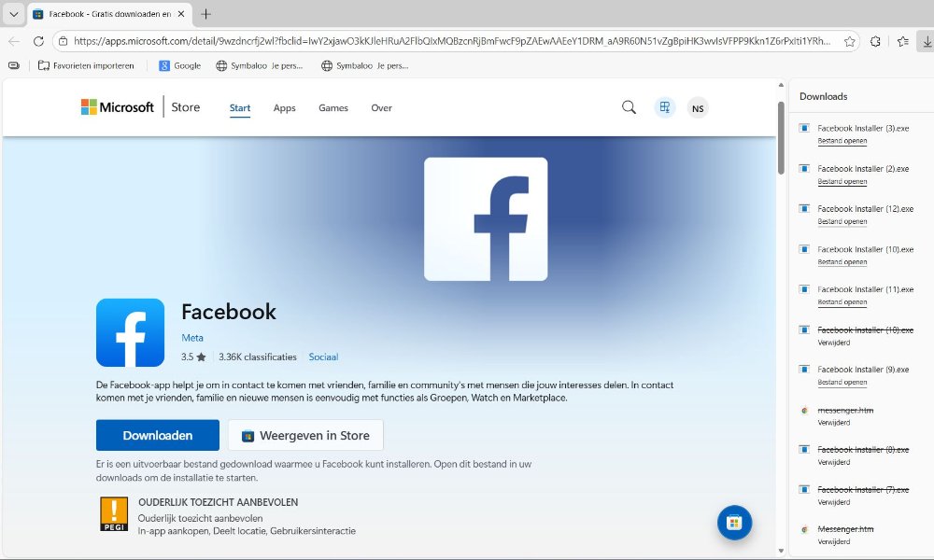Open the floating blue Store badge
934x560 pixels.
pos(734,523)
